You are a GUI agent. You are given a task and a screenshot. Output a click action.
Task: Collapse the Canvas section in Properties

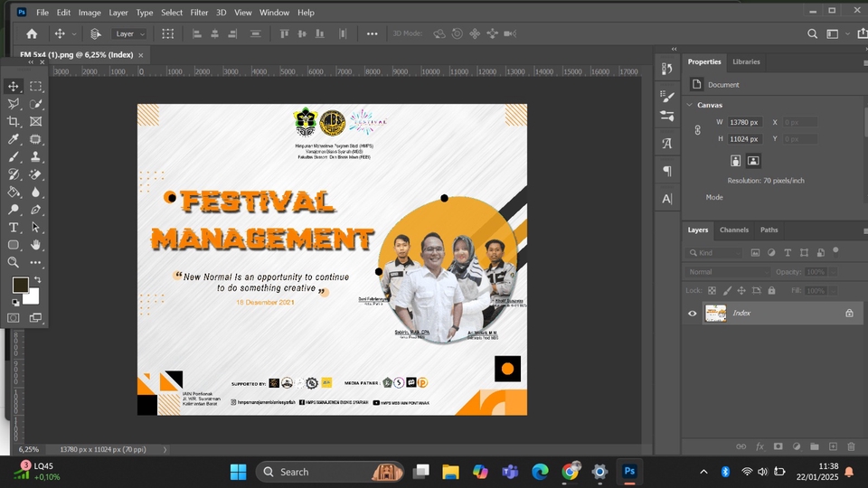point(690,105)
